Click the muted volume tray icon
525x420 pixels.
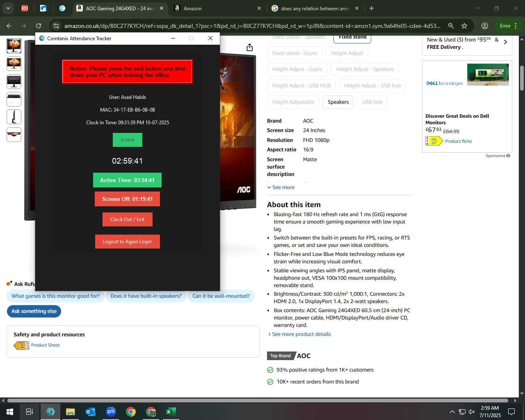coord(472,412)
